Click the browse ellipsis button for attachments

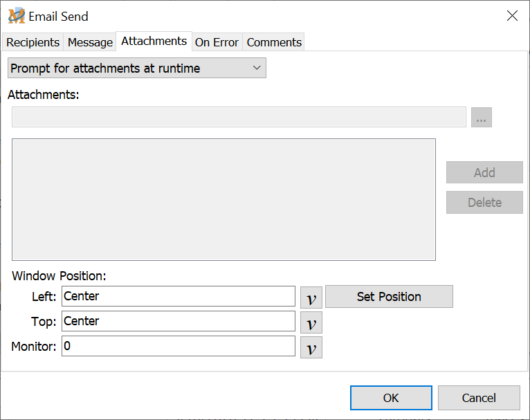point(482,118)
